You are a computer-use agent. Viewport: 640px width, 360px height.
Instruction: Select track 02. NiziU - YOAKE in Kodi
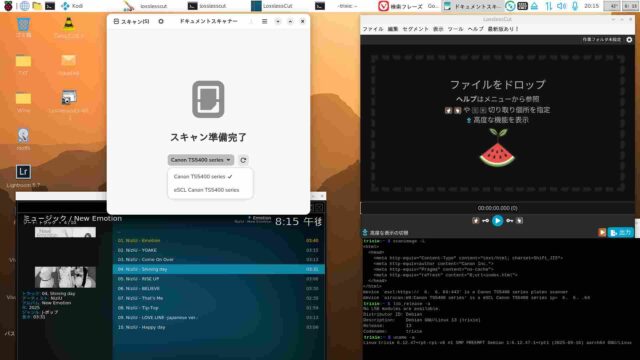[219, 250]
